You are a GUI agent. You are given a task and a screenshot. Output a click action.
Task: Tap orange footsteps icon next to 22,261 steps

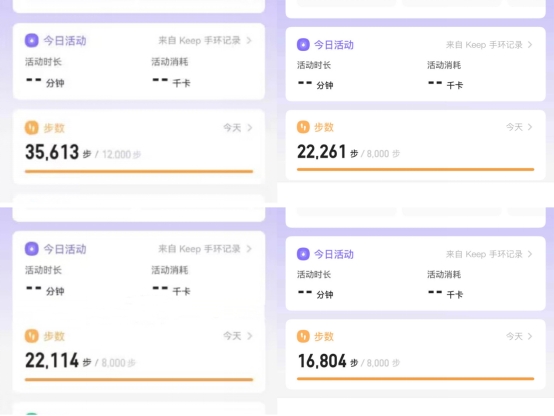click(303, 127)
